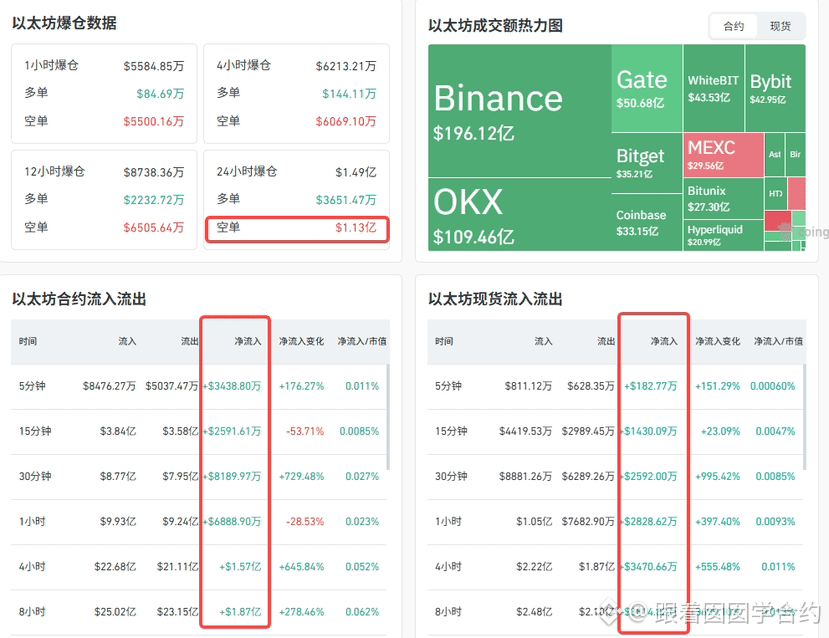This screenshot has width=829, height=638.
Task: Click the 以太坊合约流入流出 heading
Action: coord(79,299)
